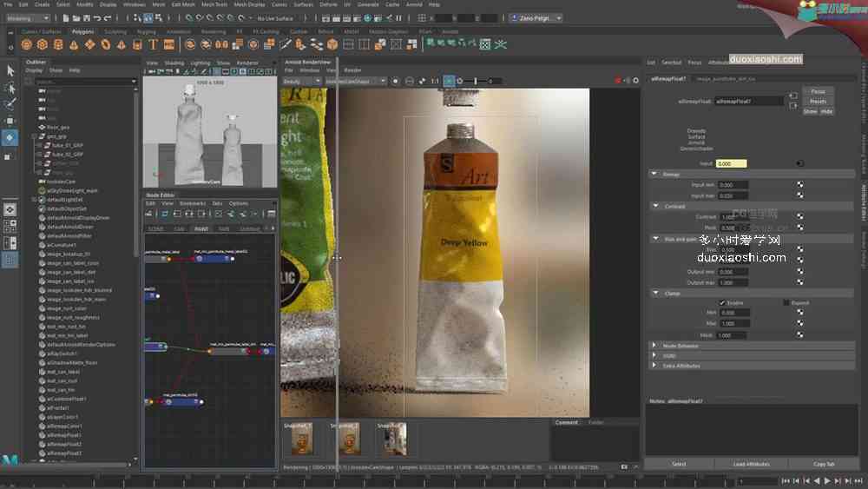Adjust the exposure slider in RenderView toolbar

476,82
